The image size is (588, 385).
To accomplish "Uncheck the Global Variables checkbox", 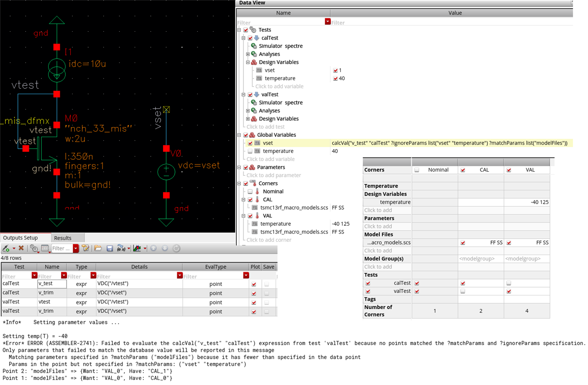I will pos(246,135).
